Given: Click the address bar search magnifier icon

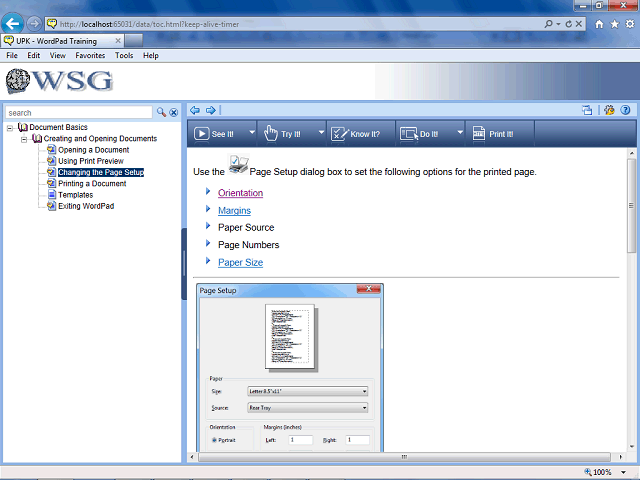Looking at the screenshot, I should [549, 24].
